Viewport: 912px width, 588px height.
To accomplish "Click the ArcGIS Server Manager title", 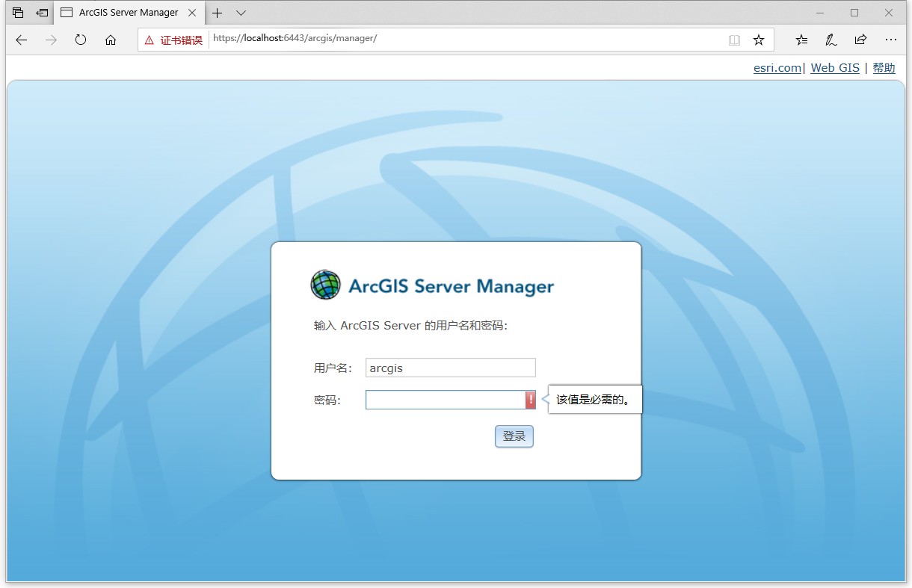I will pyautogui.click(x=452, y=286).
